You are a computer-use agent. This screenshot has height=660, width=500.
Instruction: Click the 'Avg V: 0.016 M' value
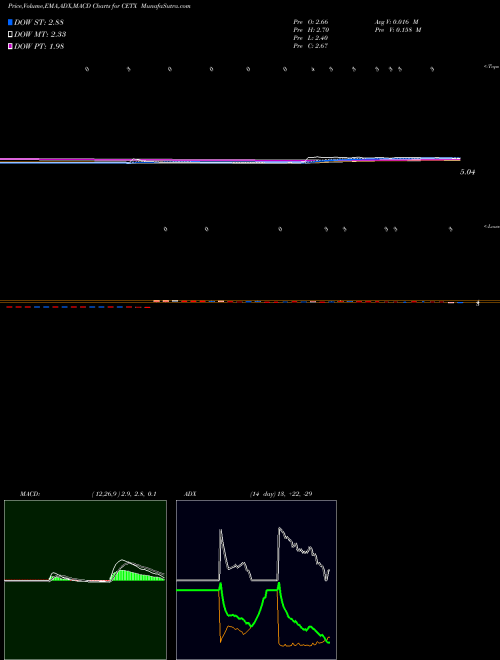[x=396, y=22]
